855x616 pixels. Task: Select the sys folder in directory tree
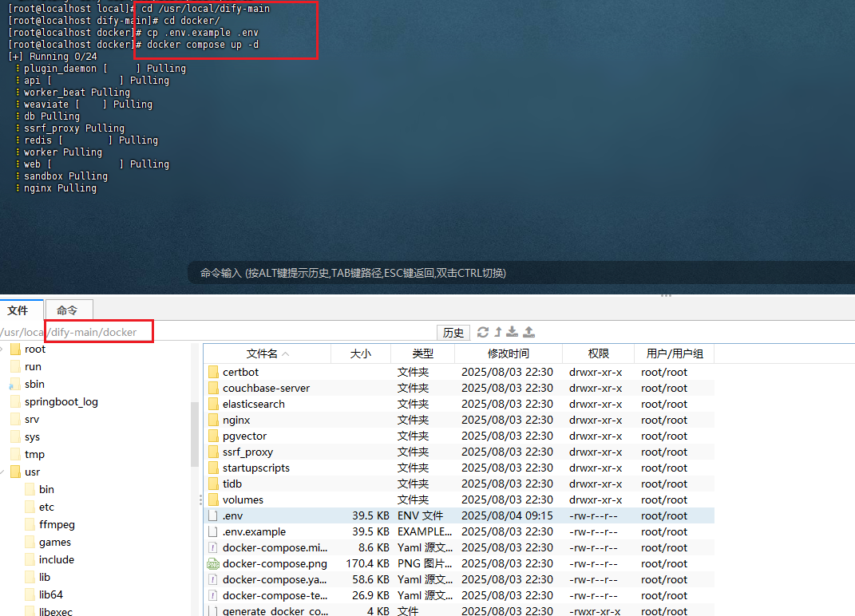(x=32, y=436)
